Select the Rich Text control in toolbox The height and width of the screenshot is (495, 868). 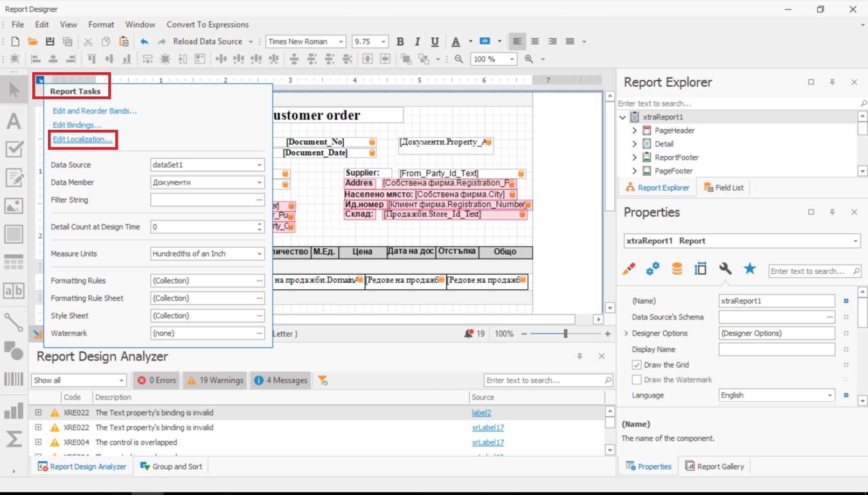tap(14, 178)
